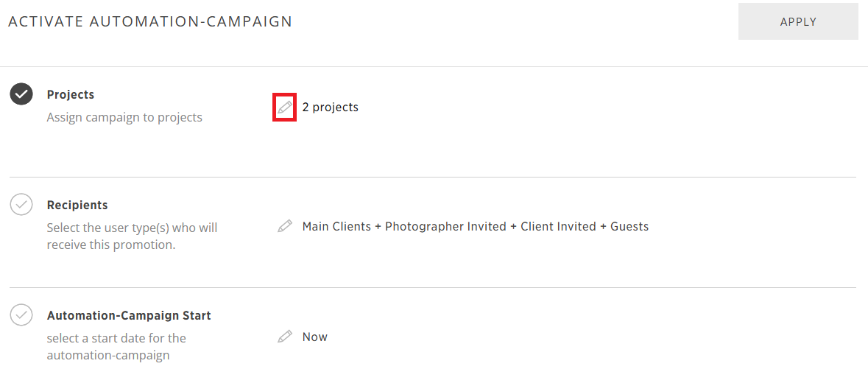Click the filled checkmark beside Projects
Viewport: 868px width, 369px height.
21,95
